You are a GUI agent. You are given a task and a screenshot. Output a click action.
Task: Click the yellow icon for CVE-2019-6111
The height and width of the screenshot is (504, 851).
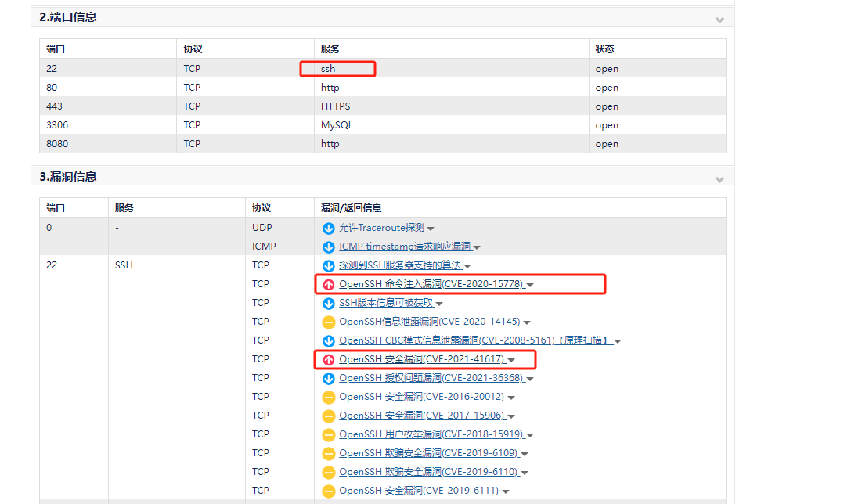328,491
